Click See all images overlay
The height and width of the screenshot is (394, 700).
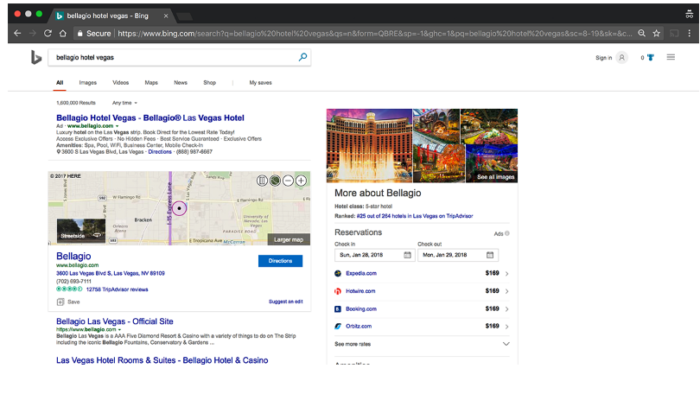(496, 177)
